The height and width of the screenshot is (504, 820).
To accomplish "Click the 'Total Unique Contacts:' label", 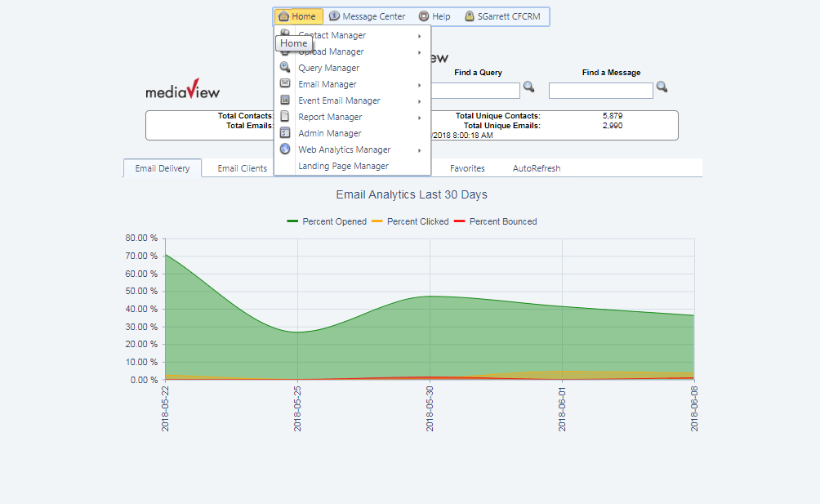I will pos(498,115).
